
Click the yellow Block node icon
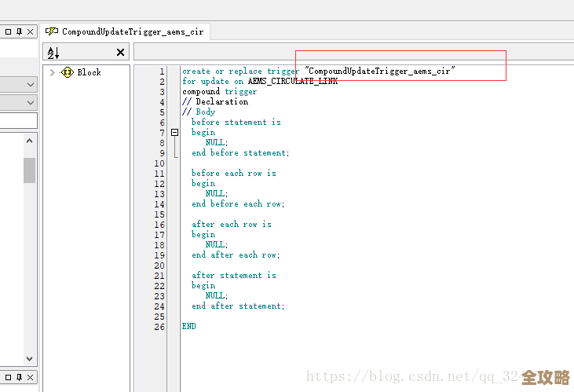[68, 72]
